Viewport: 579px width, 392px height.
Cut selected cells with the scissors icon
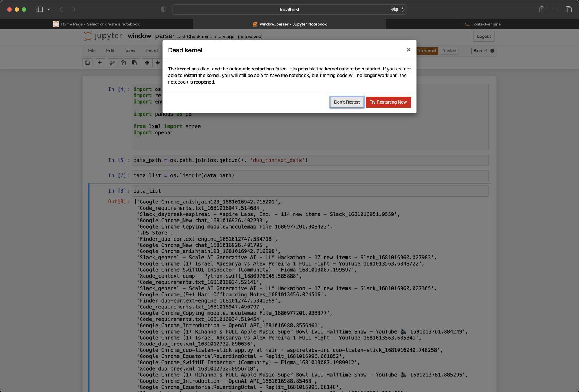tap(112, 62)
